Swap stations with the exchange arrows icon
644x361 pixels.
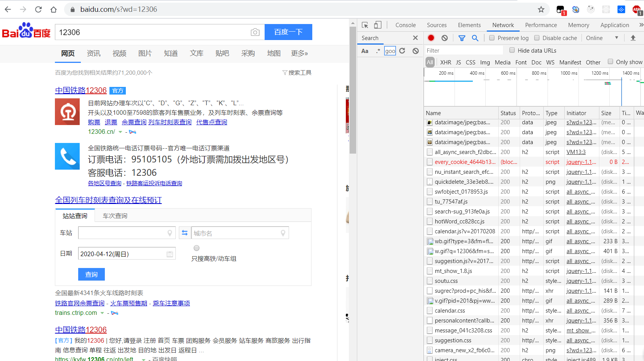pyautogui.click(x=185, y=233)
